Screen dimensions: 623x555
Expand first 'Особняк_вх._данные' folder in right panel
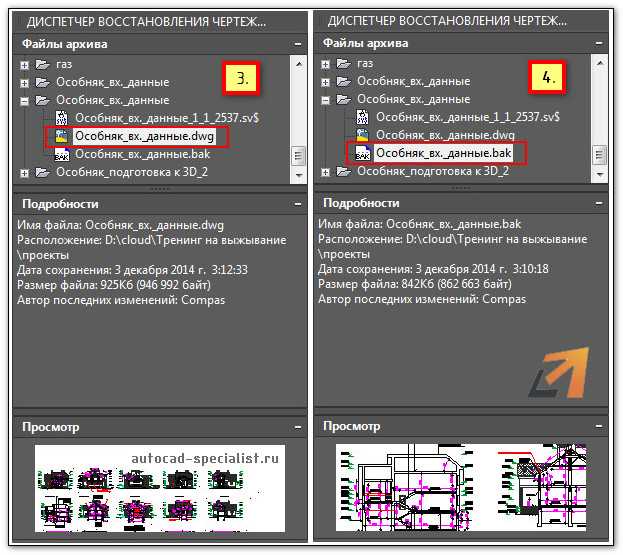point(325,82)
